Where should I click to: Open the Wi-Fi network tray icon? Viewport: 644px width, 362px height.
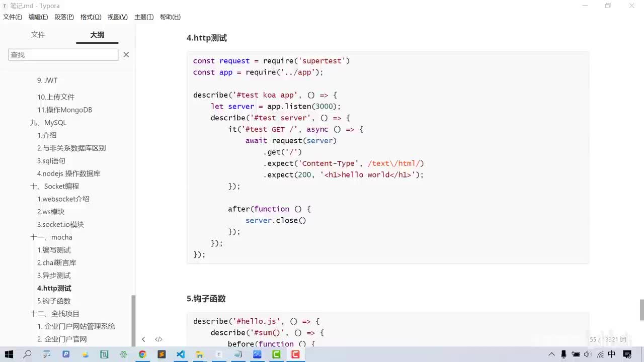pyautogui.click(x=600, y=354)
